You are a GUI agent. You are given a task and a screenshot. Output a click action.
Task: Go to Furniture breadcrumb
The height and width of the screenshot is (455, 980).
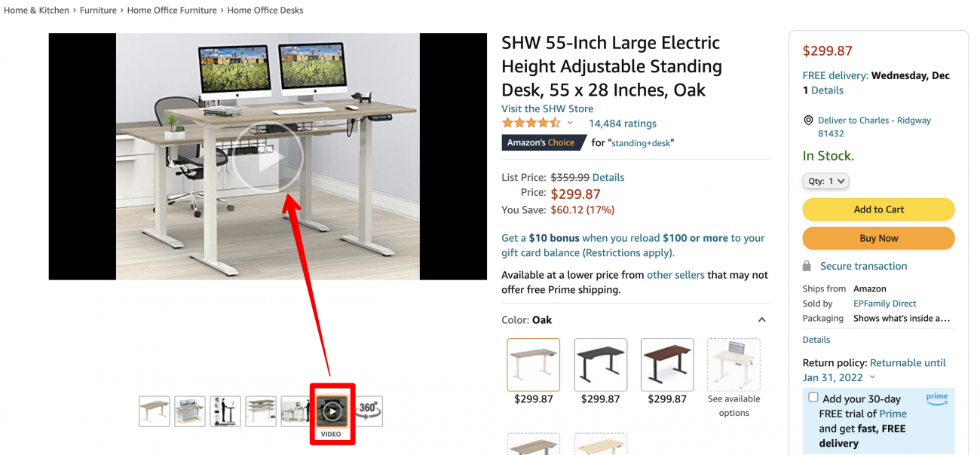coord(98,11)
